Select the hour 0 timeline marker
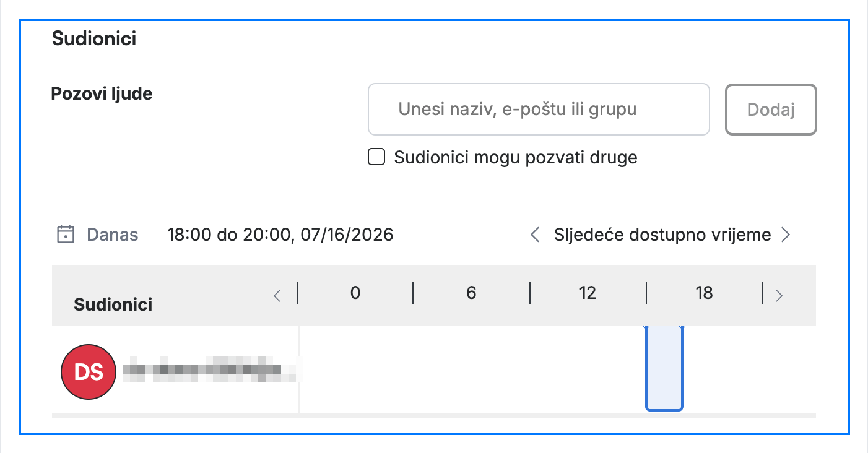868x453 pixels. (355, 293)
